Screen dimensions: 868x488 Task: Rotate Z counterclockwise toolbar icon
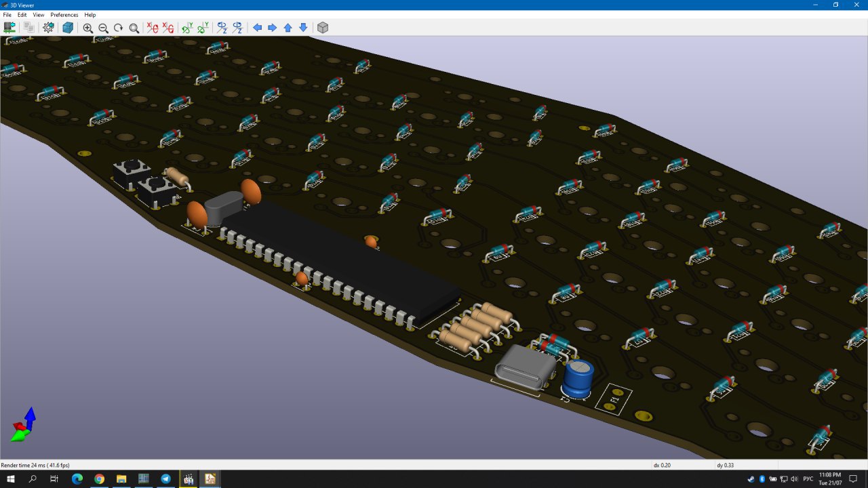tap(237, 28)
